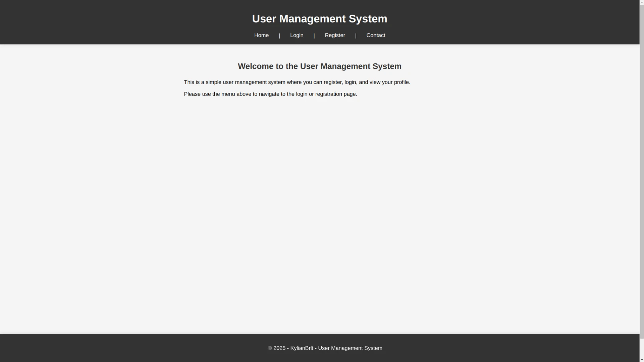The height and width of the screenshot is (362, 644).
Task: Click the paragraph about registering and logging in
Action: [297, 82]
